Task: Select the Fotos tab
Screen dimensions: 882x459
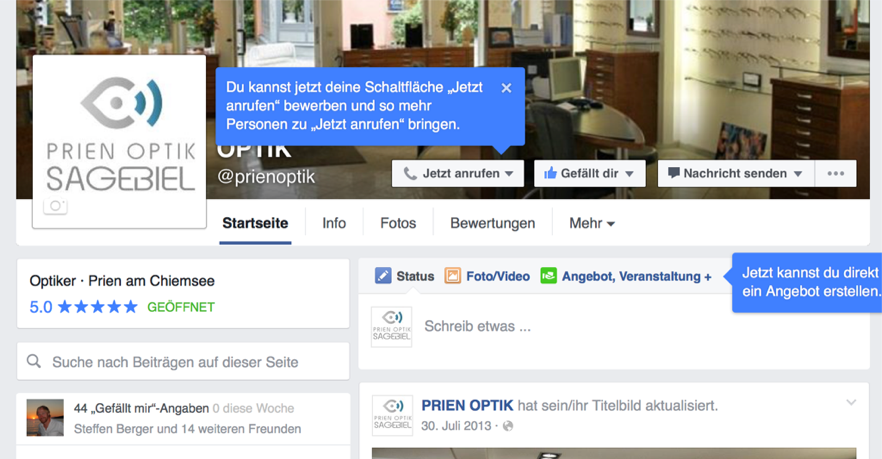Action: coord(398,223)
